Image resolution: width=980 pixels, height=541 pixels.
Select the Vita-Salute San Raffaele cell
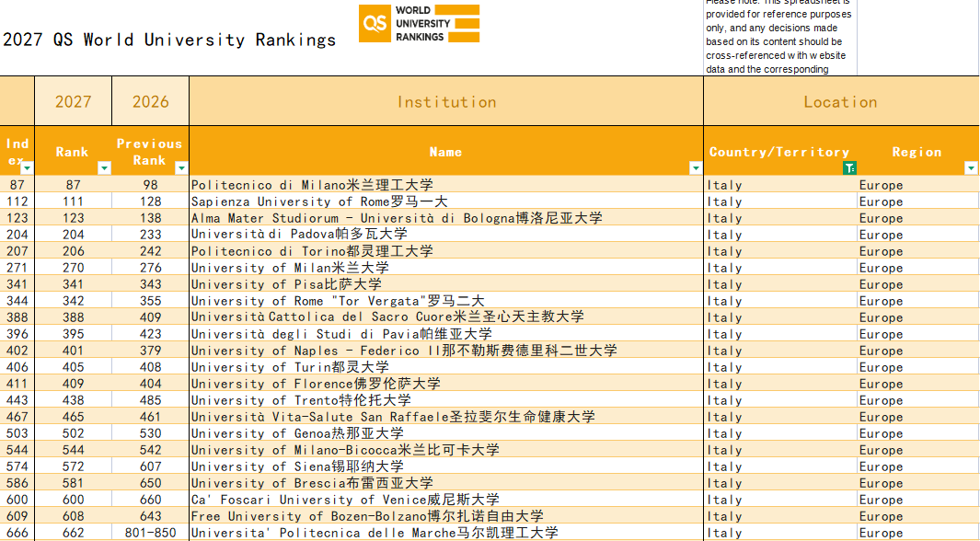tap(446, 417)
